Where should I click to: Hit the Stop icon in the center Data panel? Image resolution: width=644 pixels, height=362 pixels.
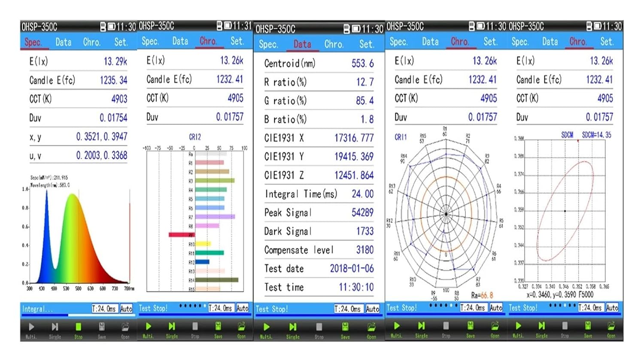pos(319,328)
